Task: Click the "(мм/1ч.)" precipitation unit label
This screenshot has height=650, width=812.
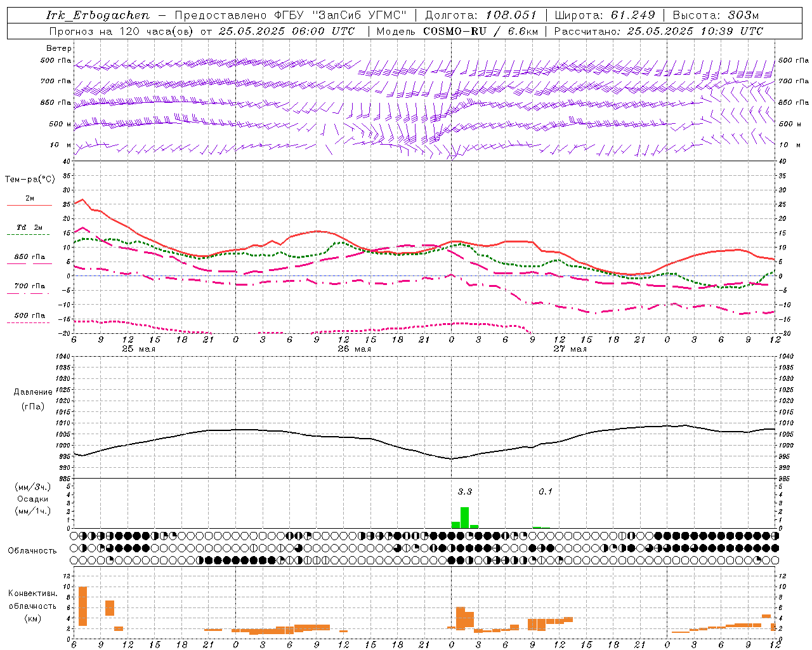Action: tap(32, 511)
